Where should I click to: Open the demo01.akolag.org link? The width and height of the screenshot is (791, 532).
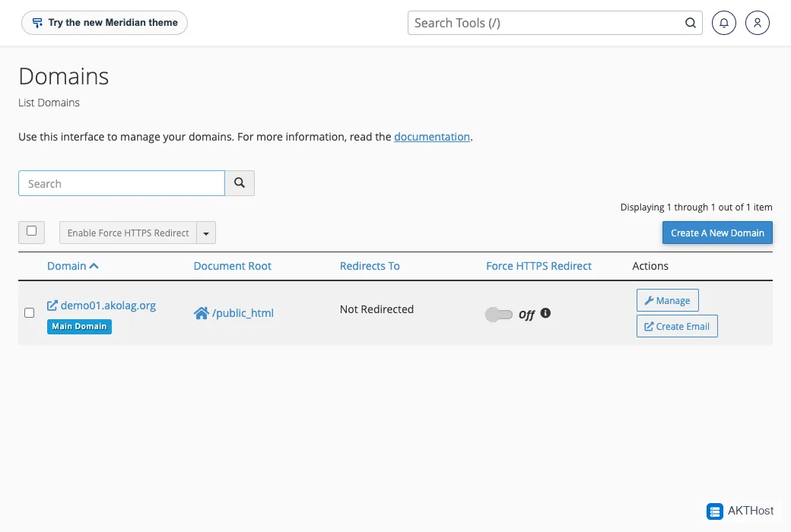(108, 306)
